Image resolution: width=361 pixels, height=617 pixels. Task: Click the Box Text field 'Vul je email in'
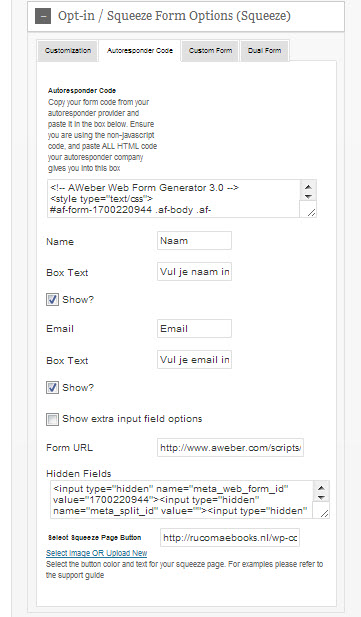coord(194,360)
